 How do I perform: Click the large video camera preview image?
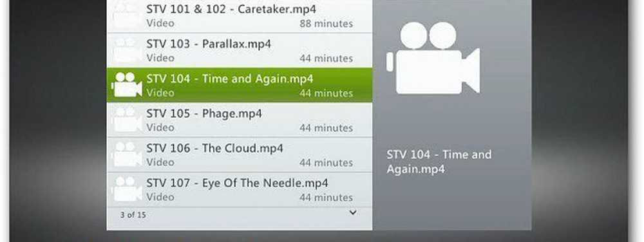coord(433,58)
